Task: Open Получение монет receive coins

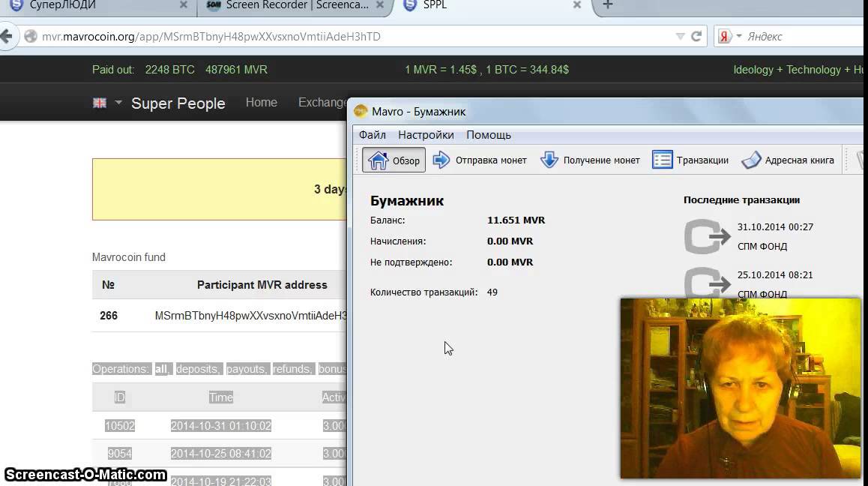Action: tap(590, 160)
